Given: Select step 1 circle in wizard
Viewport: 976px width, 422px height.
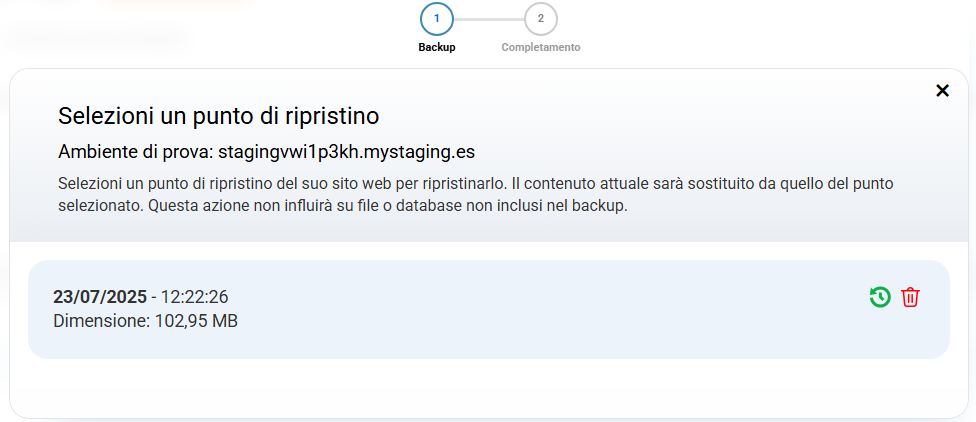Looking at the screenshot, I should pyautogui.click(x=437, y=19).
